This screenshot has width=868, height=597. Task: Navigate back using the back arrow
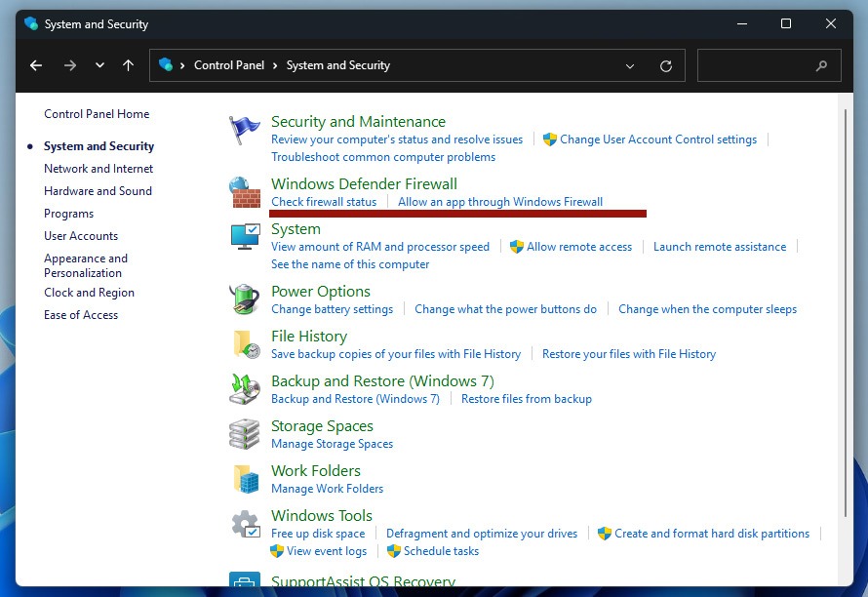(36, 65)
